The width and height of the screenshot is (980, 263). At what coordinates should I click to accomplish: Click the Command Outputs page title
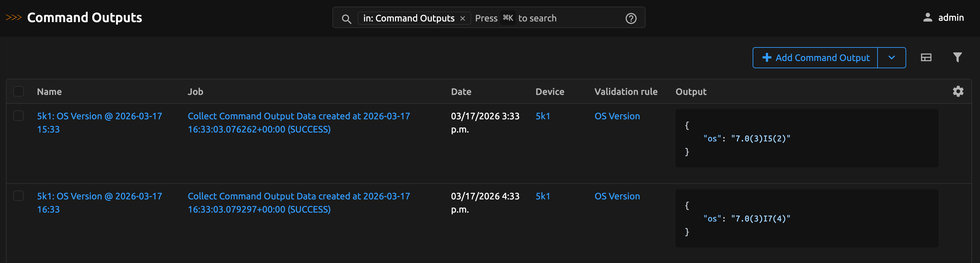pyautogui.click(x=84, y=17)
